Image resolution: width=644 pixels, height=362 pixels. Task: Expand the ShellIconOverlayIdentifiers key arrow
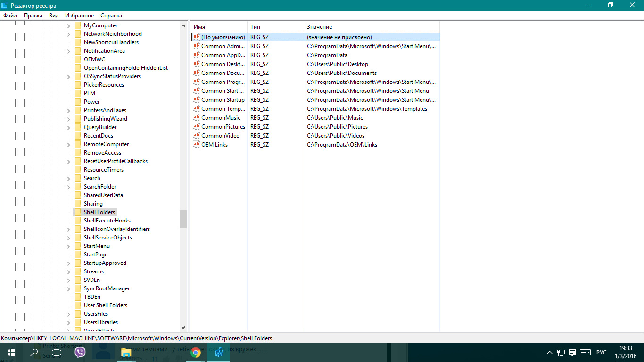[68, 229]
